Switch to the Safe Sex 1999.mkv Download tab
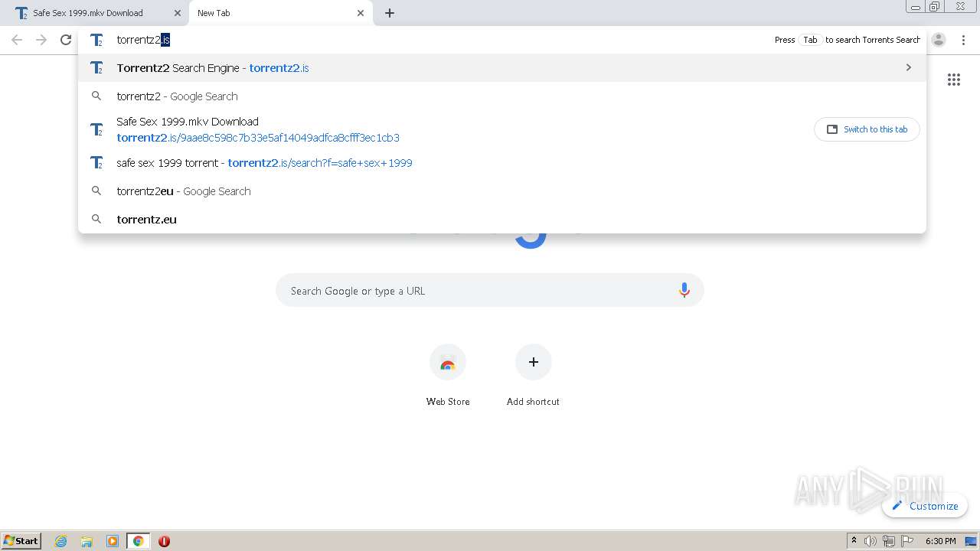 [x=94, y=13]
